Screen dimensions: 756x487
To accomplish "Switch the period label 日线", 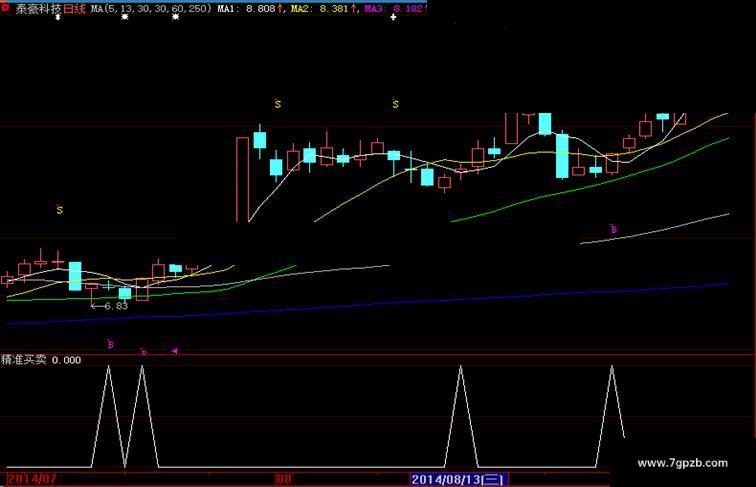I will point(75,9).
